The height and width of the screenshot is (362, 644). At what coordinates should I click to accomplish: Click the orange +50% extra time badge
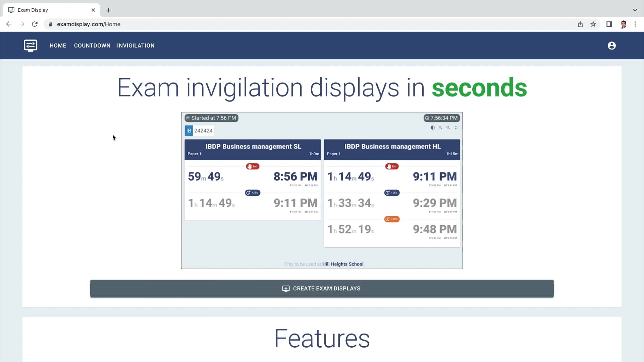pos(392,219)
